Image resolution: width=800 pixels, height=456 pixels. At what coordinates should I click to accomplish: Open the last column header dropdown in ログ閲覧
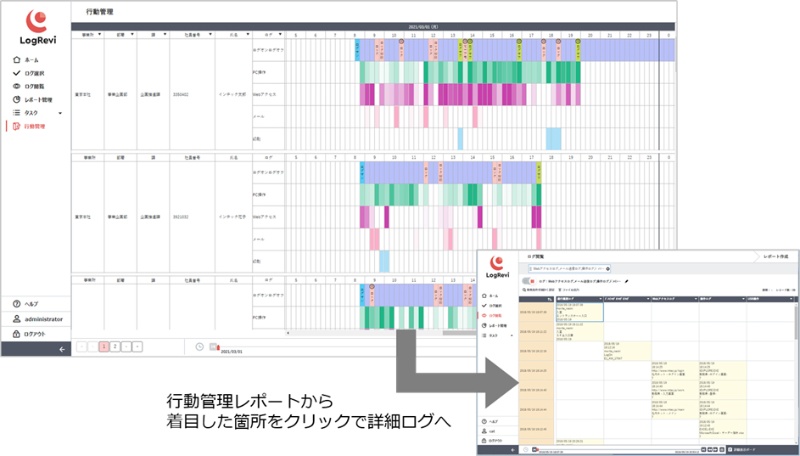point(791,299)
